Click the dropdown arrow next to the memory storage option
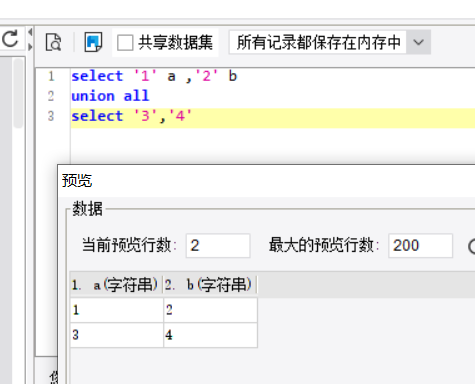Viewport: 475px width, 384px height. tap(418, 42)
